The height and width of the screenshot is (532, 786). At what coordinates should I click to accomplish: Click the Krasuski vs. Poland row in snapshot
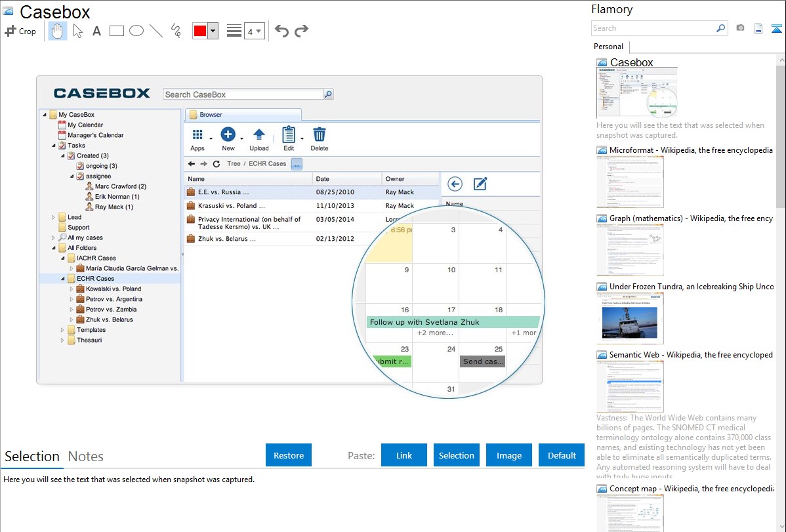point(312,205)
